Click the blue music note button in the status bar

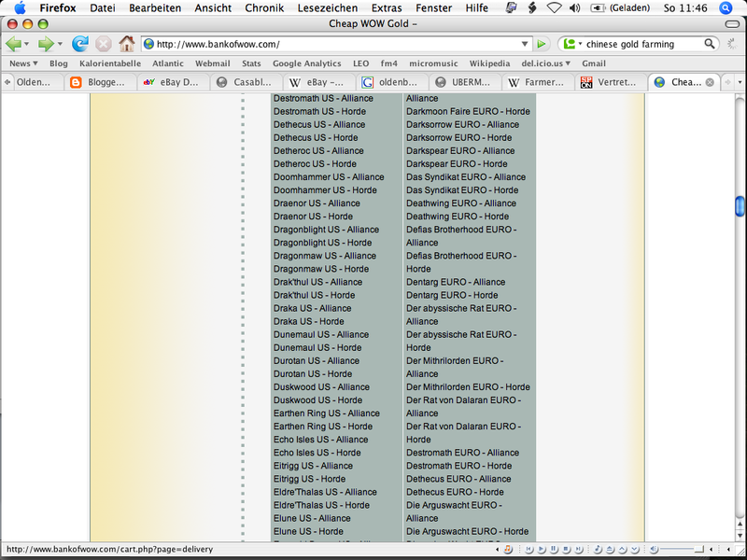pos(598,549)
